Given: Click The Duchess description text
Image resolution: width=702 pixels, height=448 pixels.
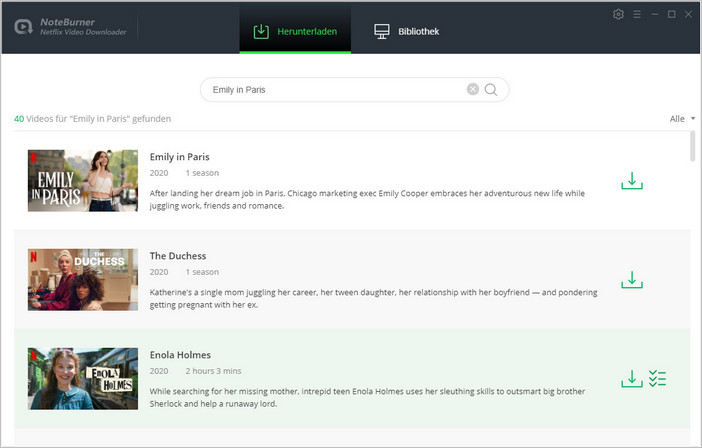Looking at the screenshot, I should coord(373,299).
